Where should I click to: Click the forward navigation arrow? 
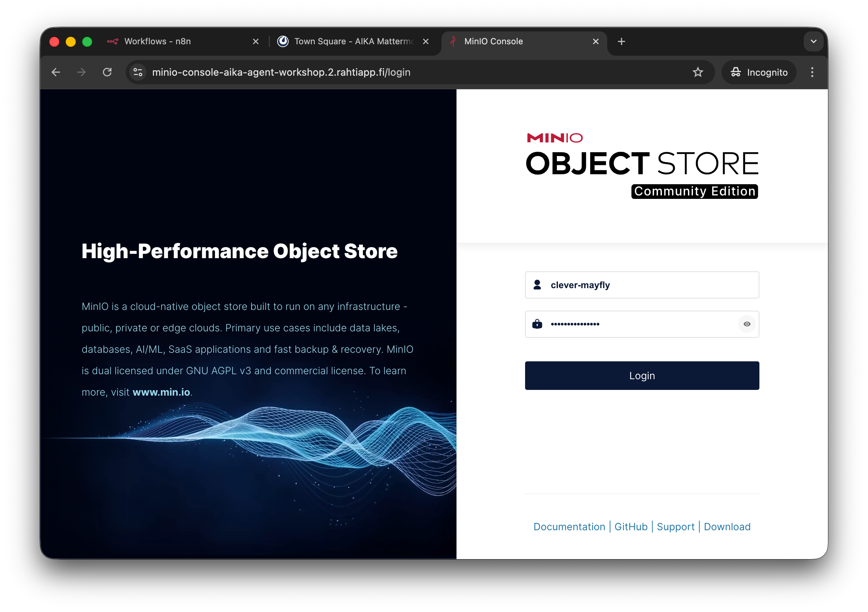81,72
